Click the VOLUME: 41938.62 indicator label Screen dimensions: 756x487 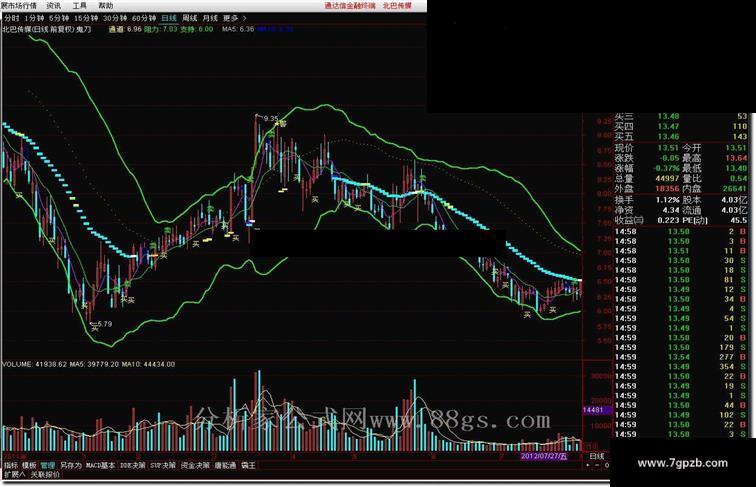(34, 365)
